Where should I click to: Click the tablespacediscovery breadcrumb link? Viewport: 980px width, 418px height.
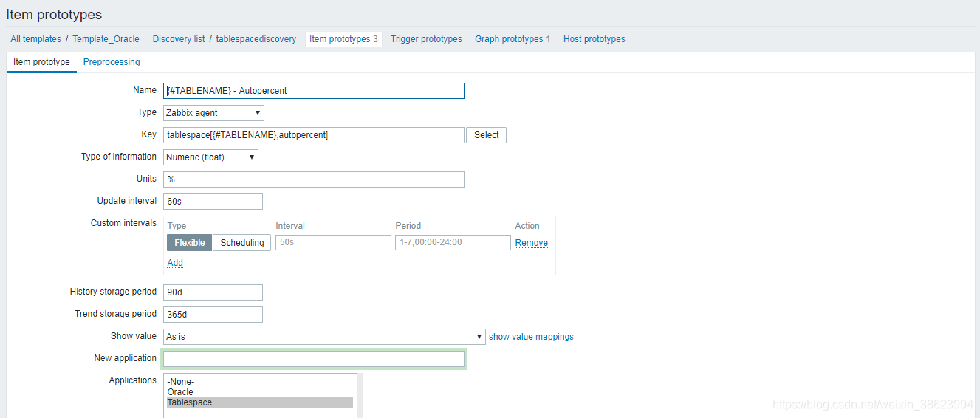point(256,39)
